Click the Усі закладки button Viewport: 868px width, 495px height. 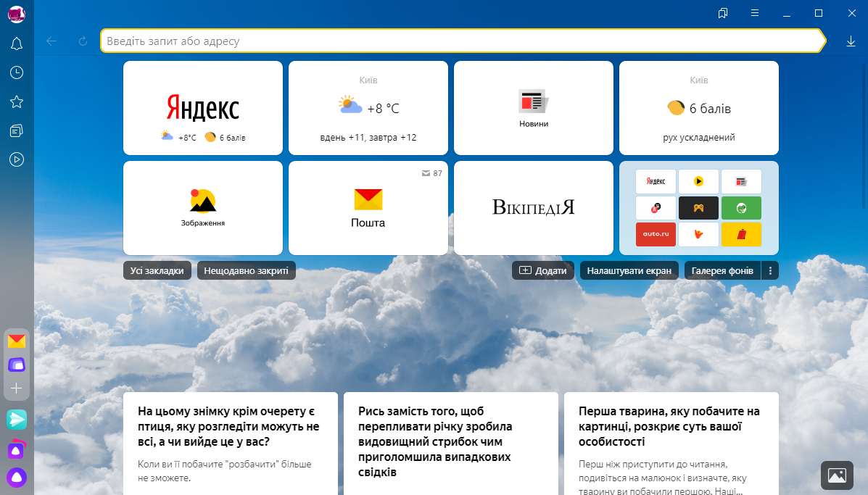(157, 270)
